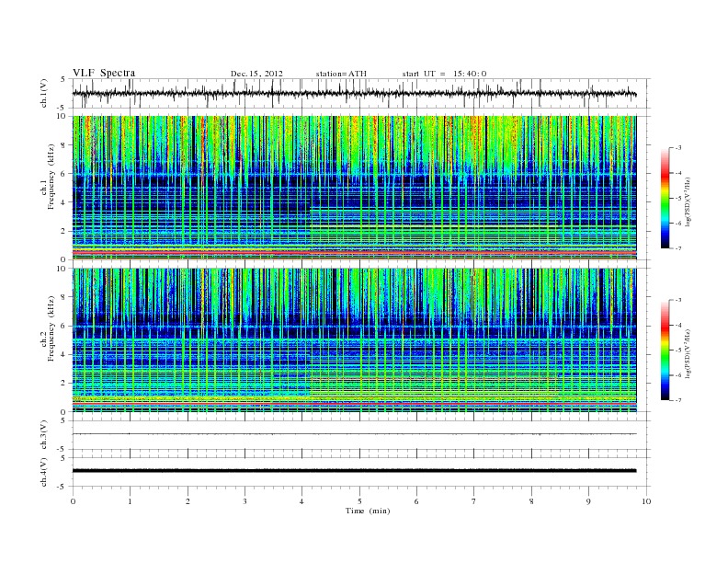The width and height of the screenshot is (728, 563).
Task: Click the "station=ATH" label
Action: click(x=341, y=74)
